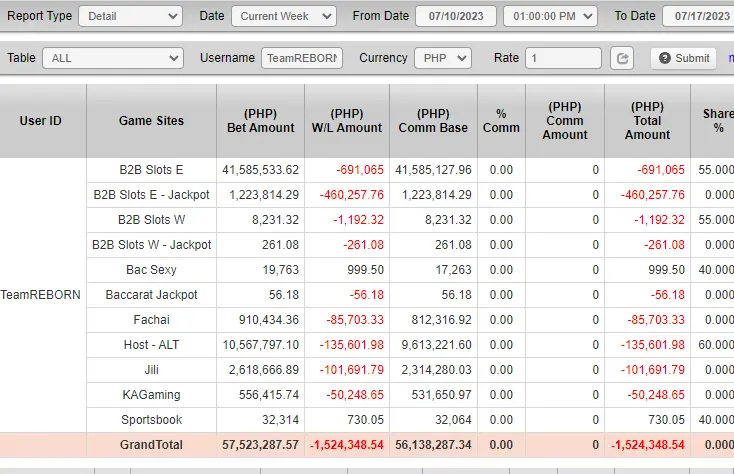Viewport: 734px width, 474px height.
Task: Open the Report Type dropdown
Action: [x=131, y=16]
